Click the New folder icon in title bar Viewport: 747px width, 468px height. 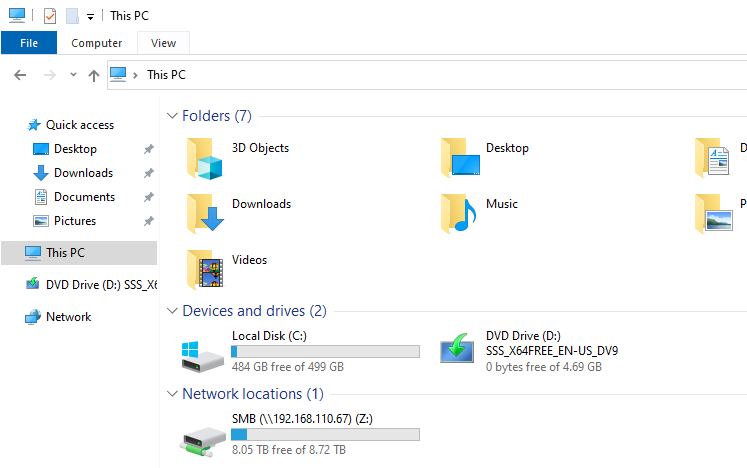click(x=72, y=16)
